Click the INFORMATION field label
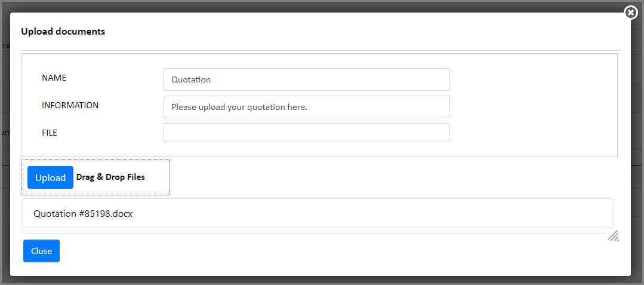This screenshot has height=285, width=644. pyautogui.click(x=70, y=105)
